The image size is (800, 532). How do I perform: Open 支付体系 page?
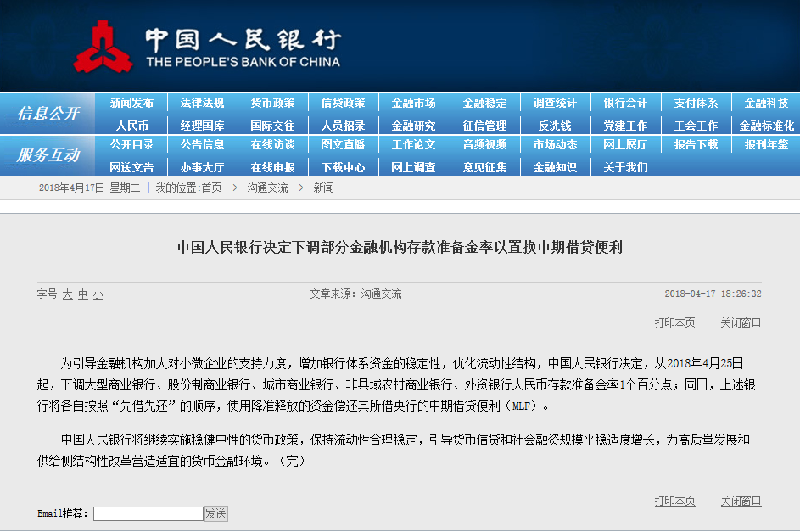pos(696,103)
